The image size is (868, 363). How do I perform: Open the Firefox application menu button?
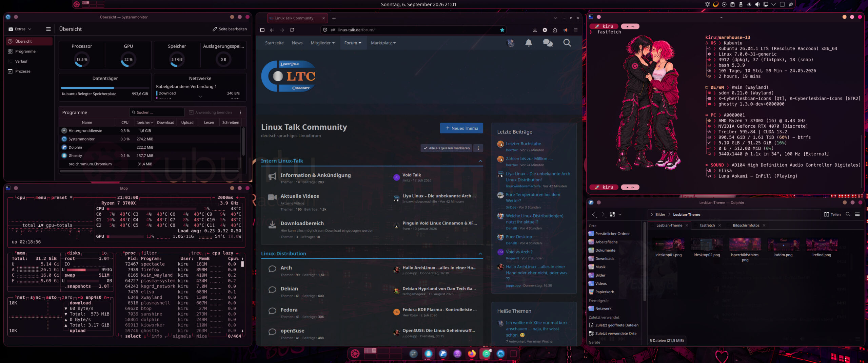(575, 30)
